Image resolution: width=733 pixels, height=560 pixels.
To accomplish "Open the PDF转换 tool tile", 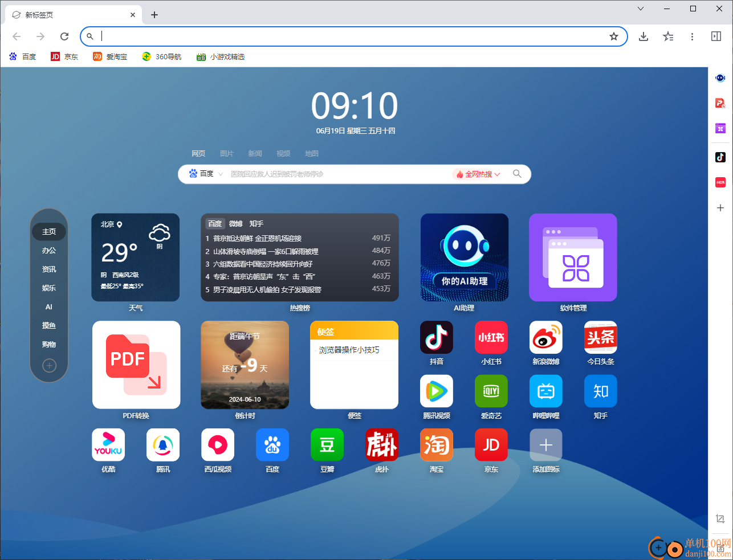I will 136,365.
